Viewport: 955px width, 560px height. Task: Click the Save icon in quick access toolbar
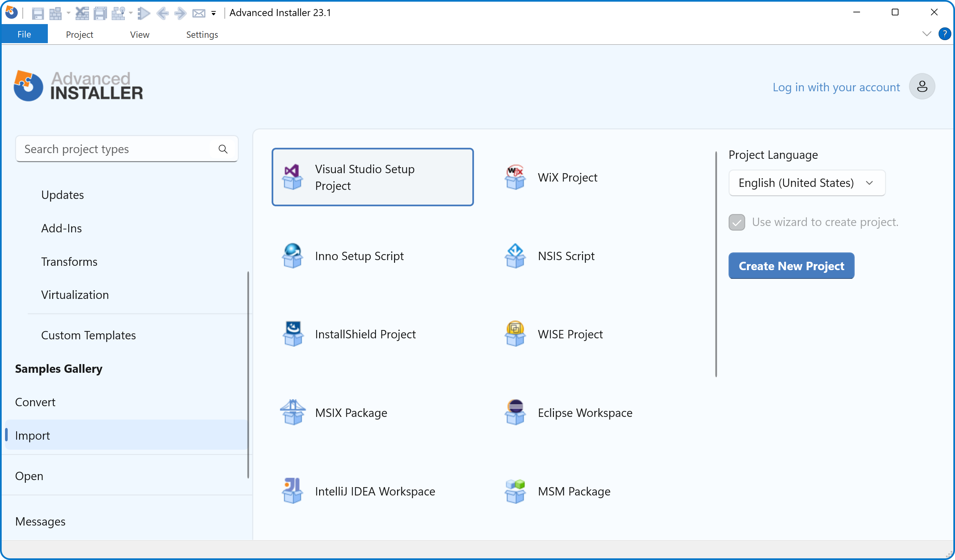pyautogui.click(x=37, y=13)
